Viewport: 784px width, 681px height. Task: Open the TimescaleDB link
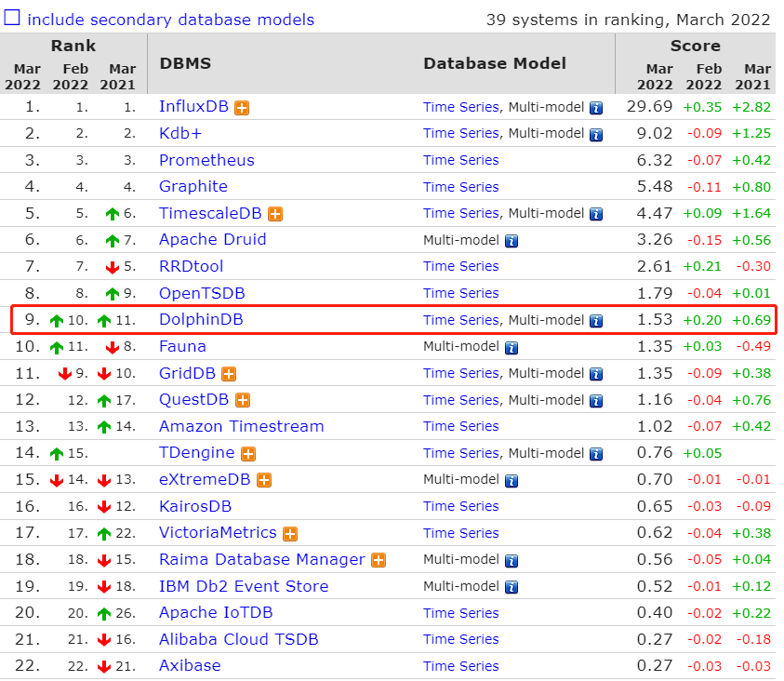tap(210, 213)
